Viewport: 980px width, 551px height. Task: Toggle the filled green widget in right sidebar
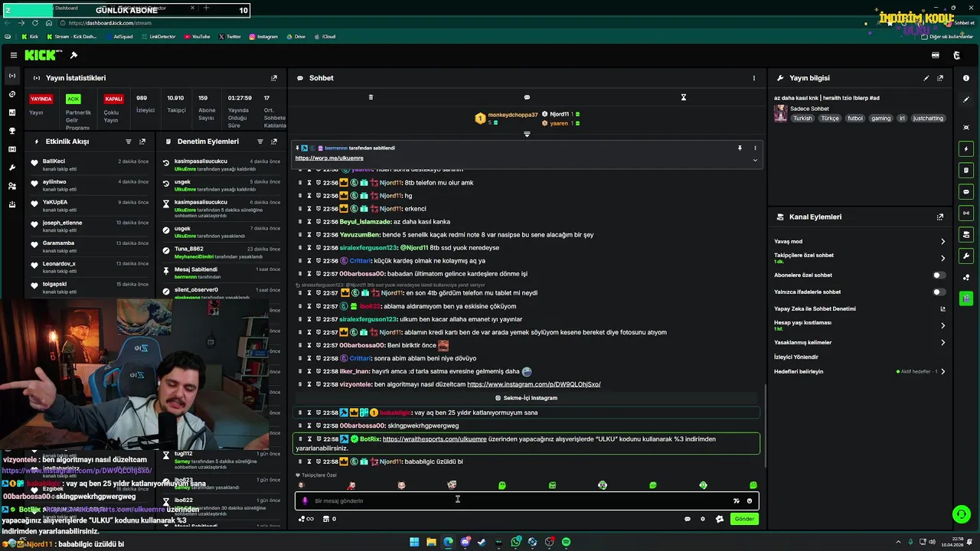point(966,298)
